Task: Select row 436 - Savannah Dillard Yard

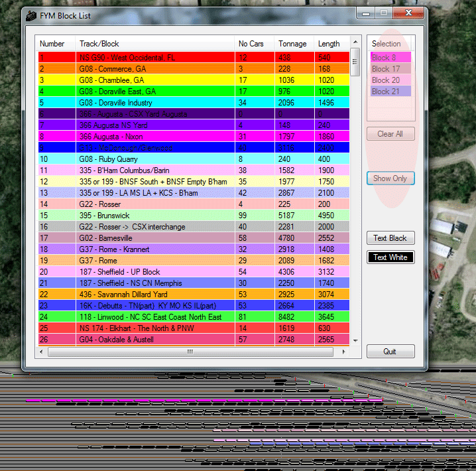Action: 194,295
